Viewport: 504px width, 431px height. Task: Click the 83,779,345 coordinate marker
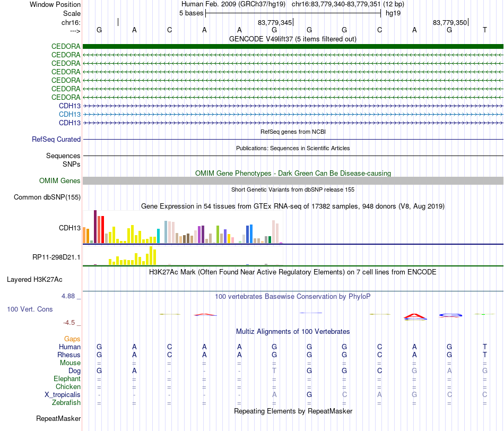tap(275, 22)
